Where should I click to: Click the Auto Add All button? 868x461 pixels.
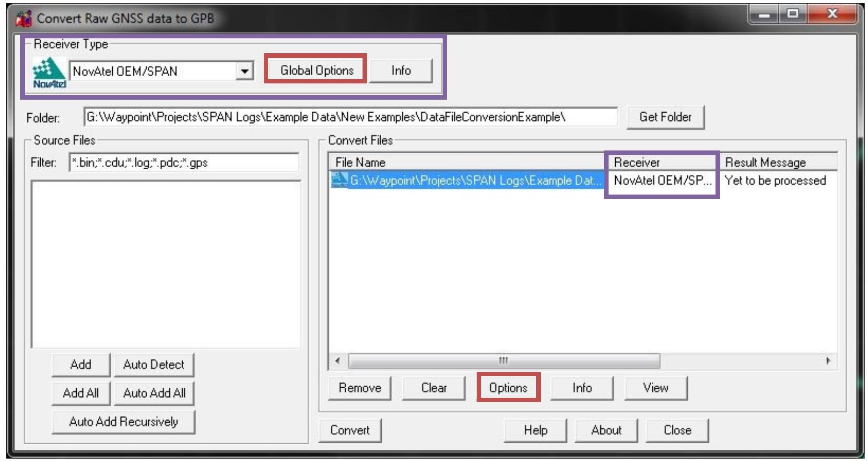pos(154,393)
